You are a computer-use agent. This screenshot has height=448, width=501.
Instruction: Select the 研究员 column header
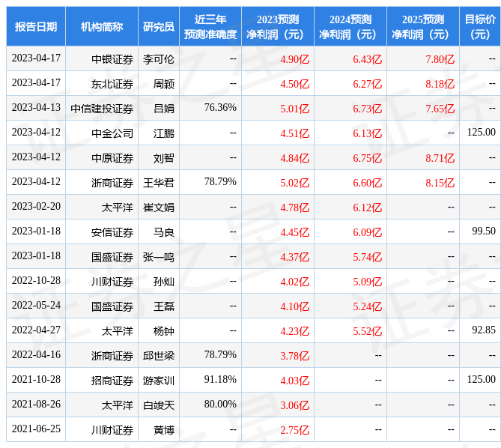pos(159,26)
